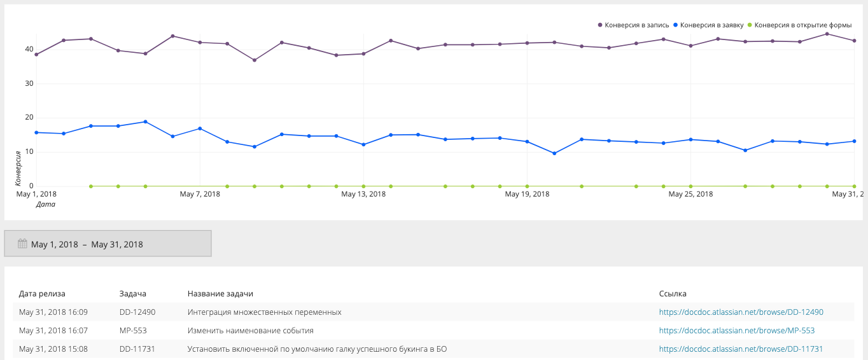Click the May 7, 2018 x-axis label
The width and height of the screenshot is (868, 360).
click(x=200, y=194)
